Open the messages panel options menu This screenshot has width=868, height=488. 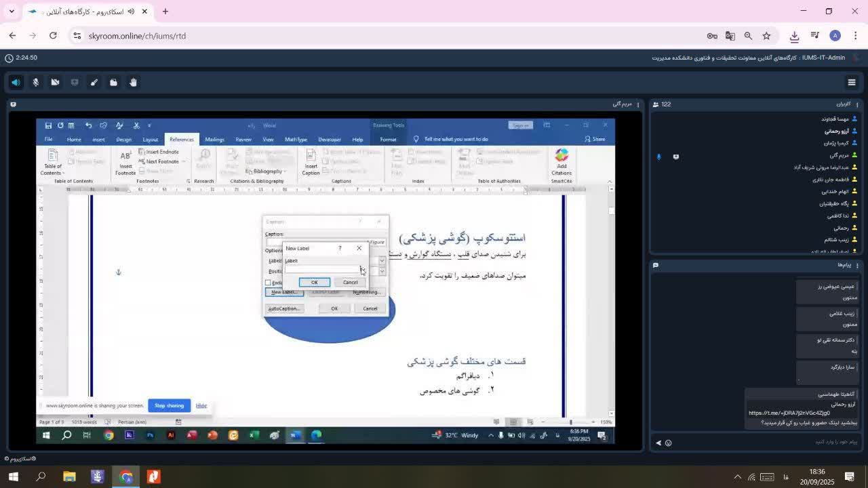(x=857, y=265)
